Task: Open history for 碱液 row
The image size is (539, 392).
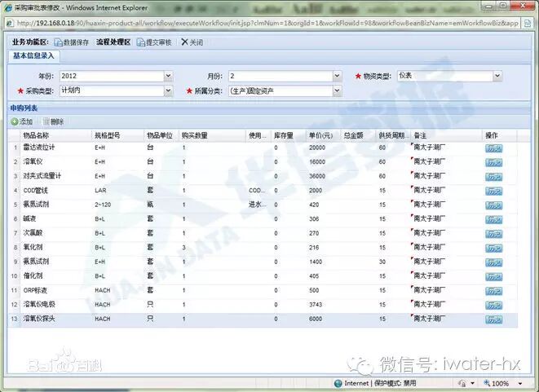Action: (x=493, y=219)
